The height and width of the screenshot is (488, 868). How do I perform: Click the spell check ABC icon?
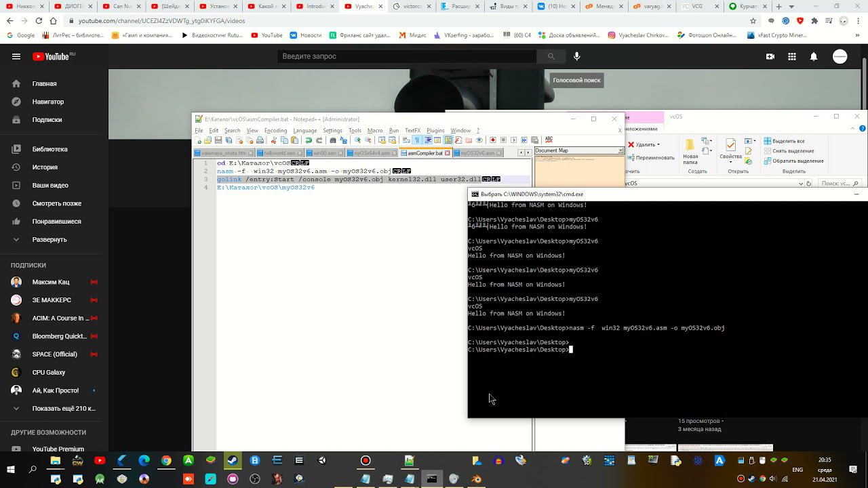point(549,140)
